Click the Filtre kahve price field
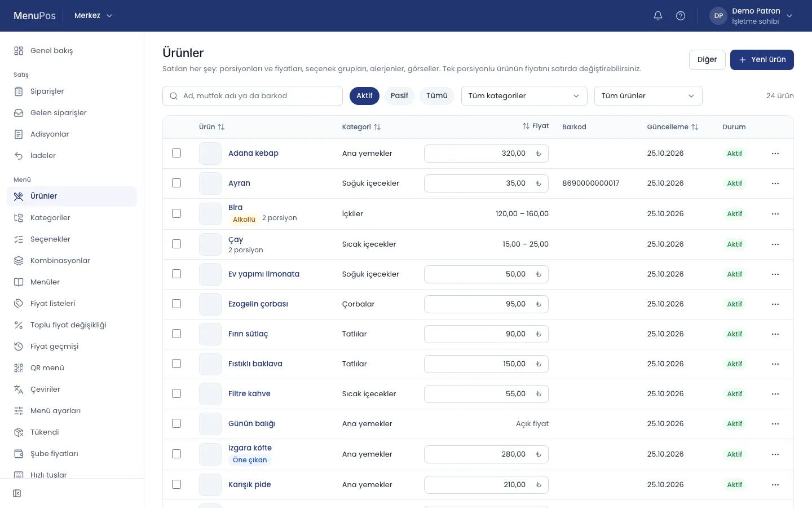812x508 pixels. point(486,394)
